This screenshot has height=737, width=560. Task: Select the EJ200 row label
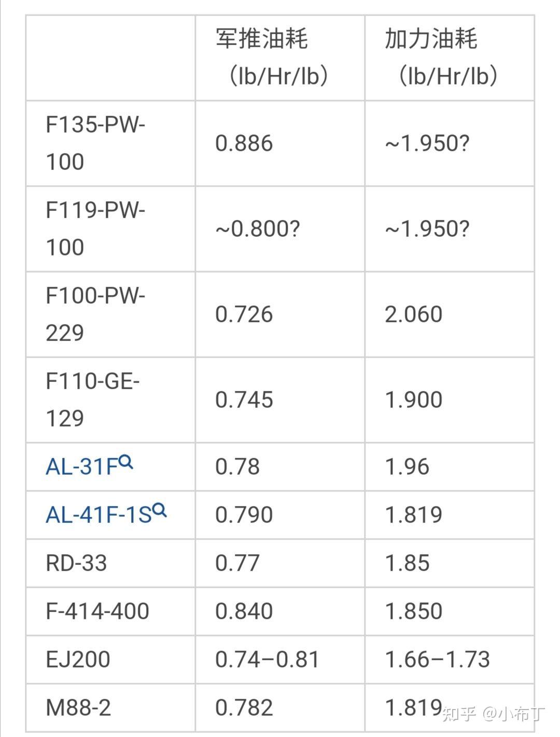(x=78, y=660)
